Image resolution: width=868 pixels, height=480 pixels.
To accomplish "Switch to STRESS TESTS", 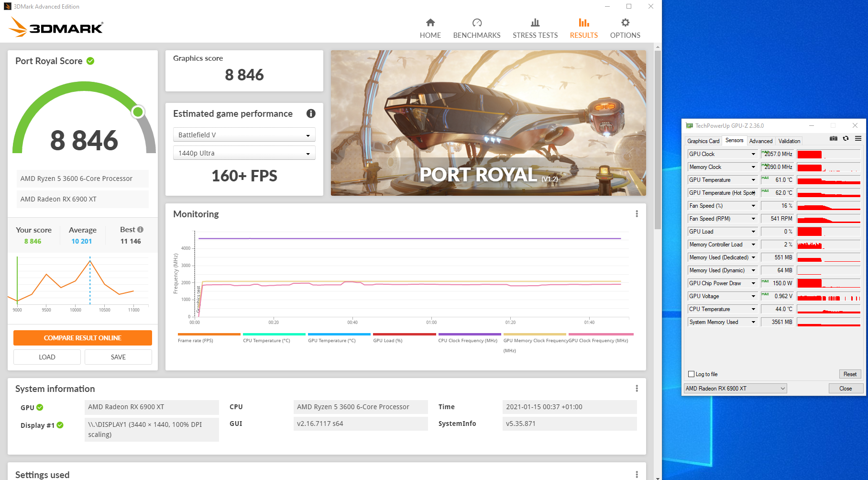I will (535, 29).
